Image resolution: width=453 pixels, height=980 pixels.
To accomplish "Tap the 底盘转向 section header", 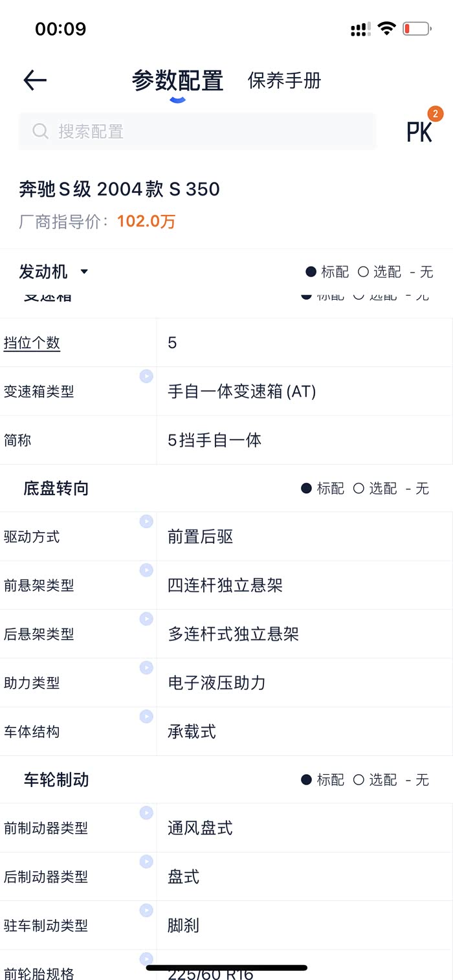I will point(56,488).
